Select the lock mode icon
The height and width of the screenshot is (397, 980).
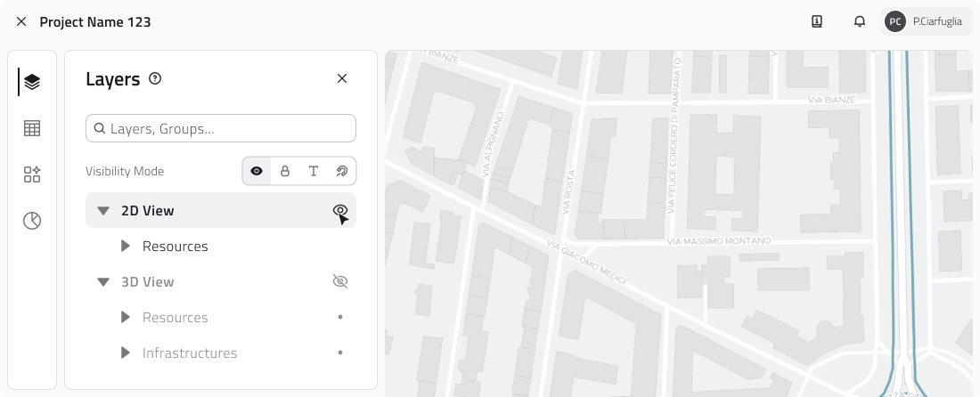click(x=285, y=171)
